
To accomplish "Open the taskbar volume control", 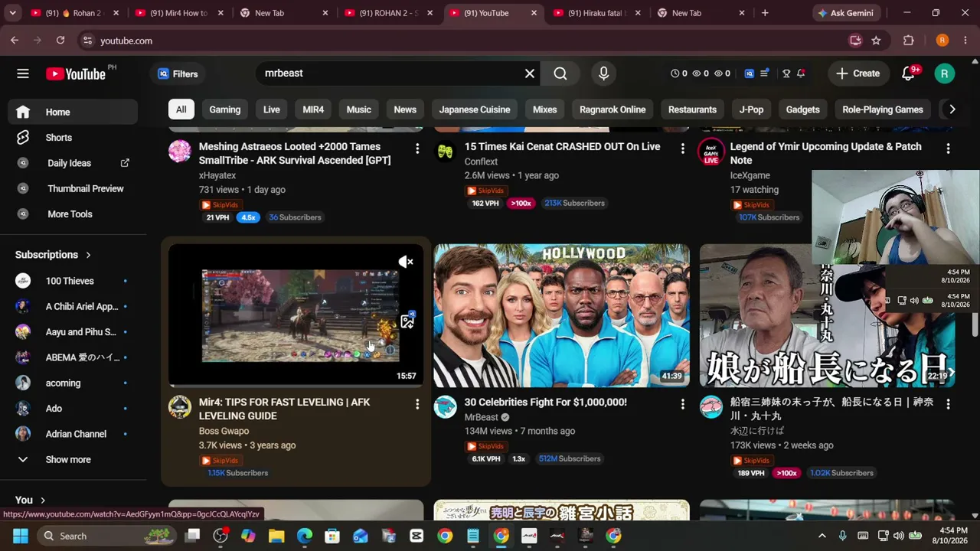I will coord(898,536).
